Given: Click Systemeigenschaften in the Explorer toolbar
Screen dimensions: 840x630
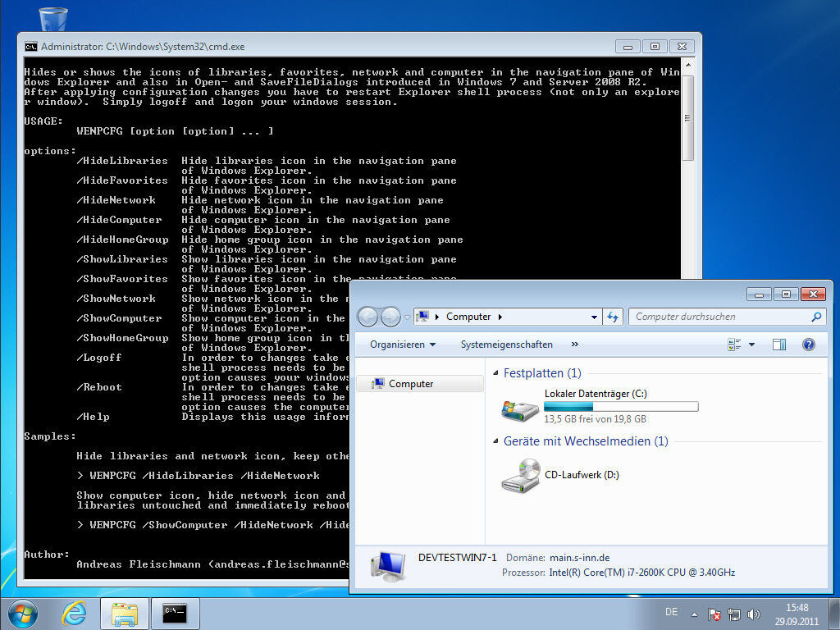Looking at the screenshot, I should click(x=507, y=345).
